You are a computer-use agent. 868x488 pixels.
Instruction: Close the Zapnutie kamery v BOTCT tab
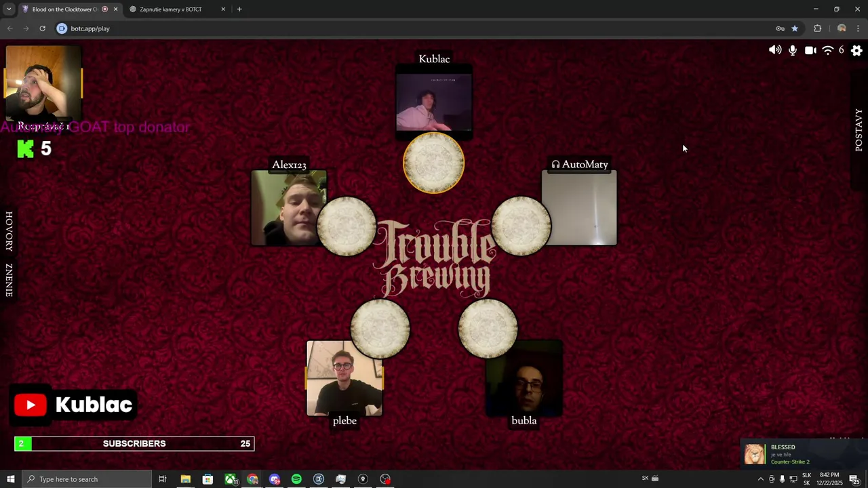tap(223, 9)
